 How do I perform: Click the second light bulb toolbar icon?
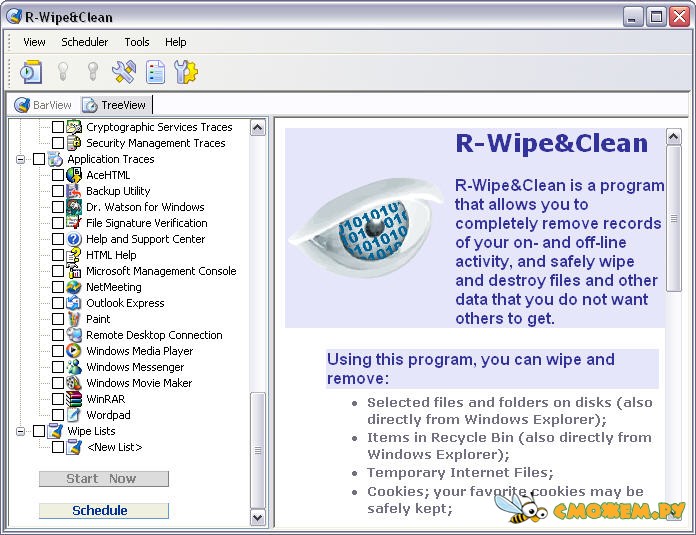pyautogui.click(x=93, y=71)
